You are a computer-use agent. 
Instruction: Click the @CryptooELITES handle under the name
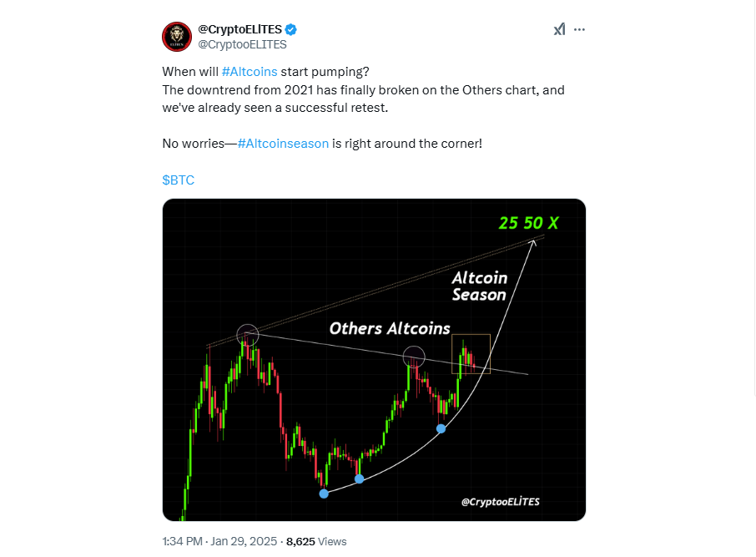coord(242,44)
